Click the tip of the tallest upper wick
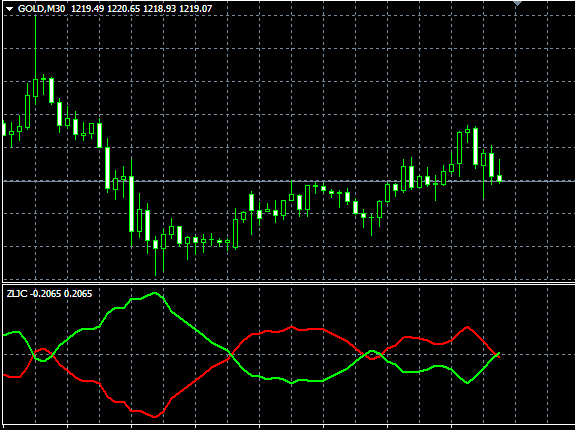 36,16
